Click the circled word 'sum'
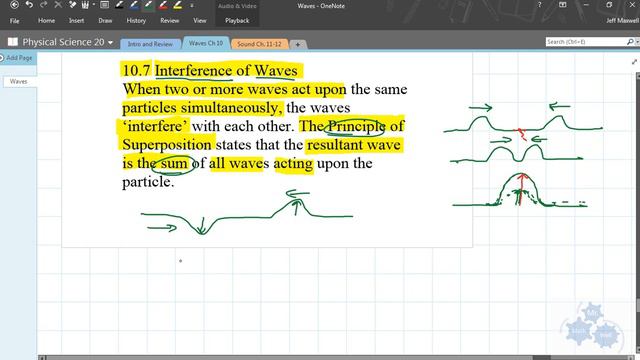Viewport: 640px width, 360px height. (174, 164)
